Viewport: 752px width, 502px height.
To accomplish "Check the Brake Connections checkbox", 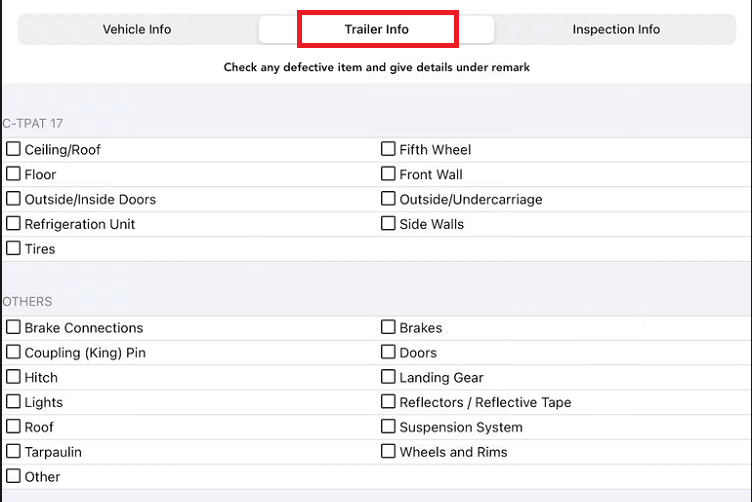I will click(x=14, y=327).
